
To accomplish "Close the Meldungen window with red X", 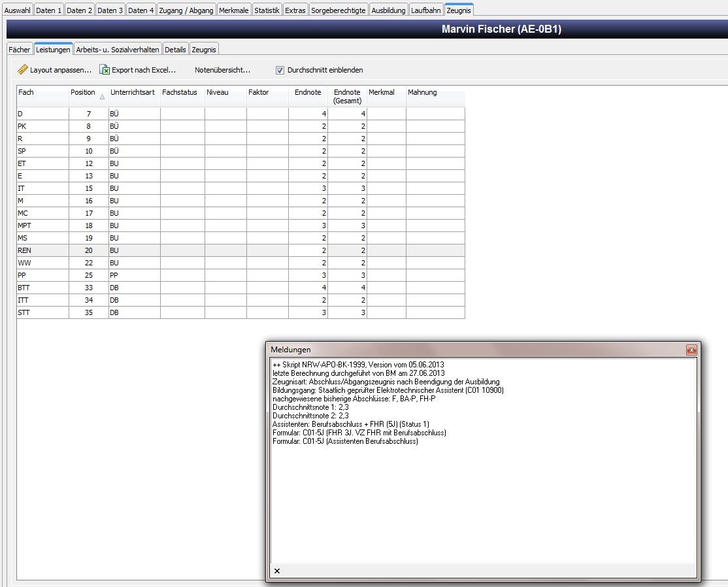I will [x=691, y=350].
